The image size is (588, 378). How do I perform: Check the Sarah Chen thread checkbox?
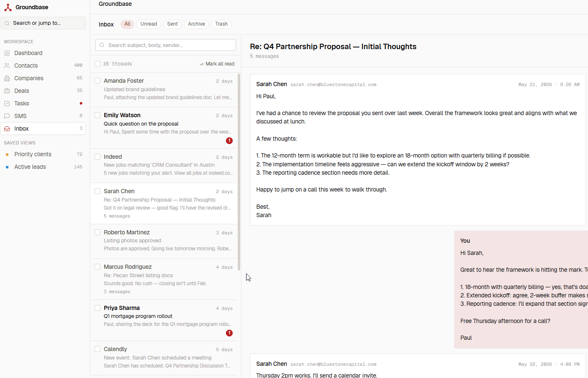(97, 191)
